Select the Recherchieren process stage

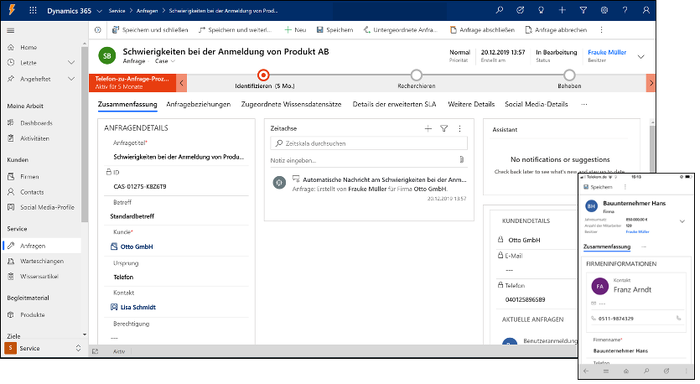point(417,75)
